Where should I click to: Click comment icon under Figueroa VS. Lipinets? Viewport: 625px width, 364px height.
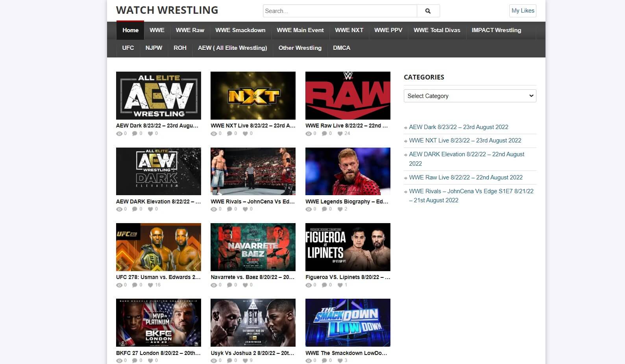324,285
